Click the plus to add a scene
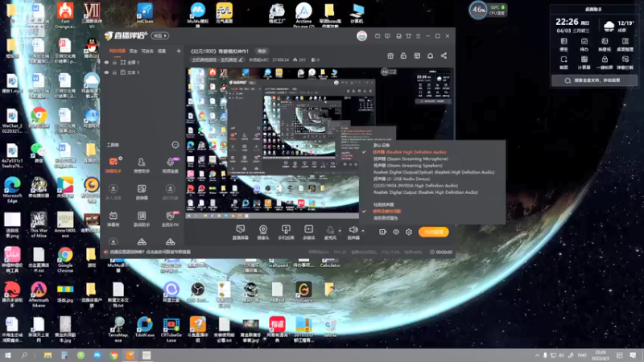644x362 pixels. click(179, 51)
